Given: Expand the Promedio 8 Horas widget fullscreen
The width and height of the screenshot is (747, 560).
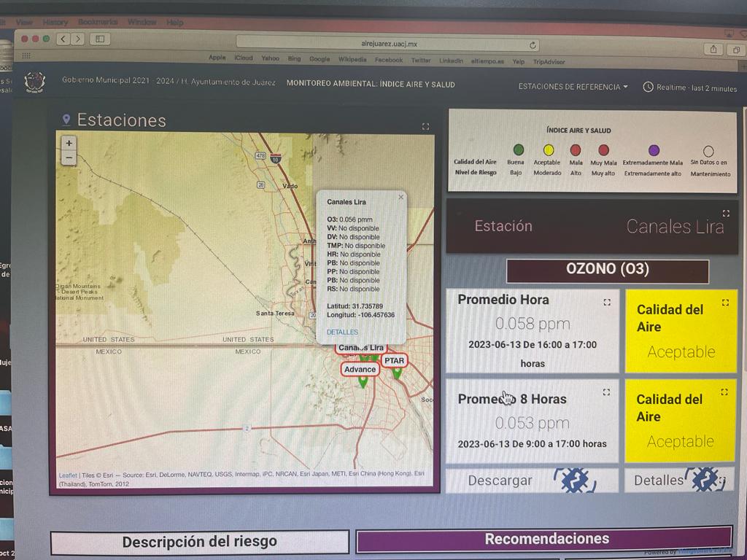Looking at the screenshot, I should click(x=606, y=392).
